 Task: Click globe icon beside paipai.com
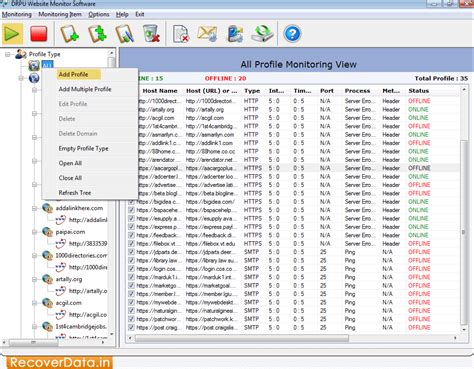point(48,232)
